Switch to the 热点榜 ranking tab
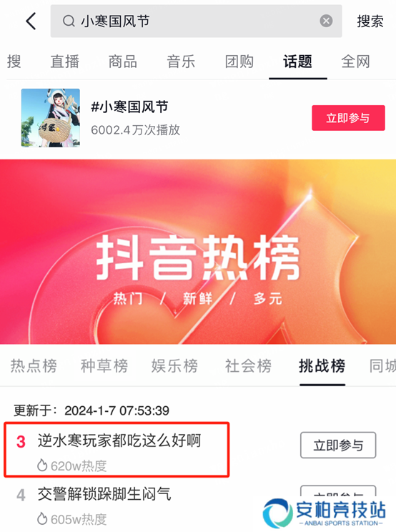Screen dimensions: 396x532 [34, 366]
